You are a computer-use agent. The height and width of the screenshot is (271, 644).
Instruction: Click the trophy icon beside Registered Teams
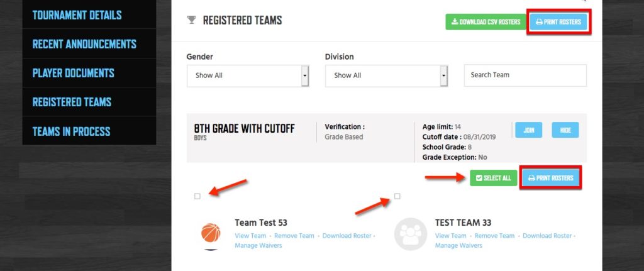click(191, 19)
